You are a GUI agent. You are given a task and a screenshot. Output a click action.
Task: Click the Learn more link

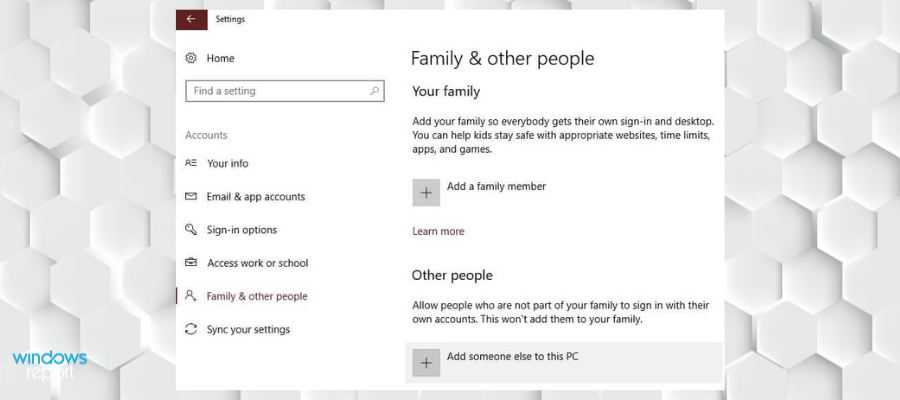click(x=438, y=231)
